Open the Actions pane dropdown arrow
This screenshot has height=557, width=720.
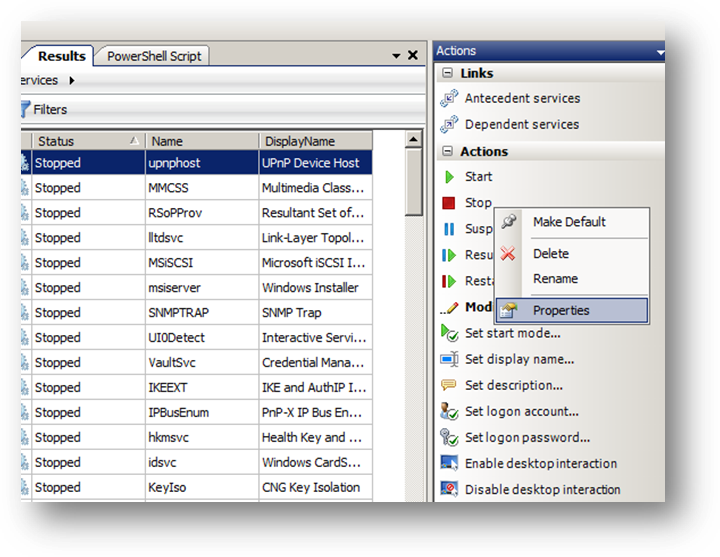(x=660, y=51)
